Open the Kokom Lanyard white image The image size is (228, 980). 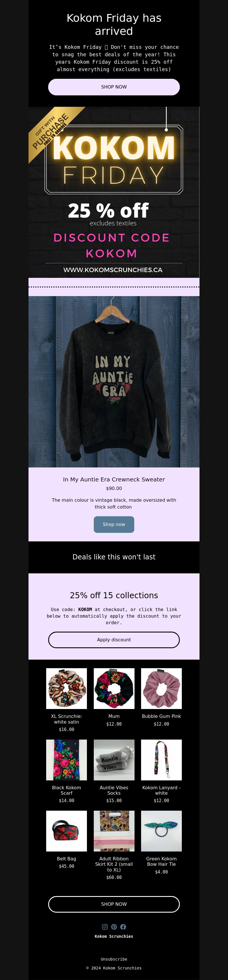click(x=162, y=760)
